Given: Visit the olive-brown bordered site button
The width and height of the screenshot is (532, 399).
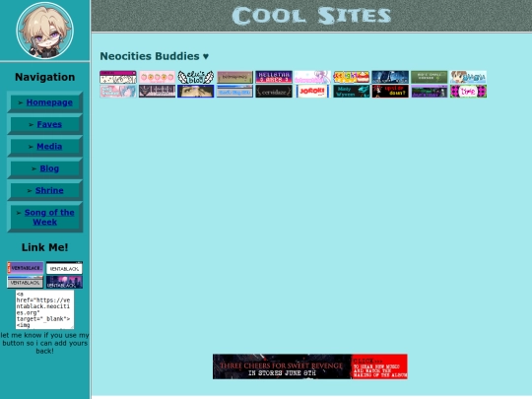Looking at the screenshot, I should click(x=234, y=77).
